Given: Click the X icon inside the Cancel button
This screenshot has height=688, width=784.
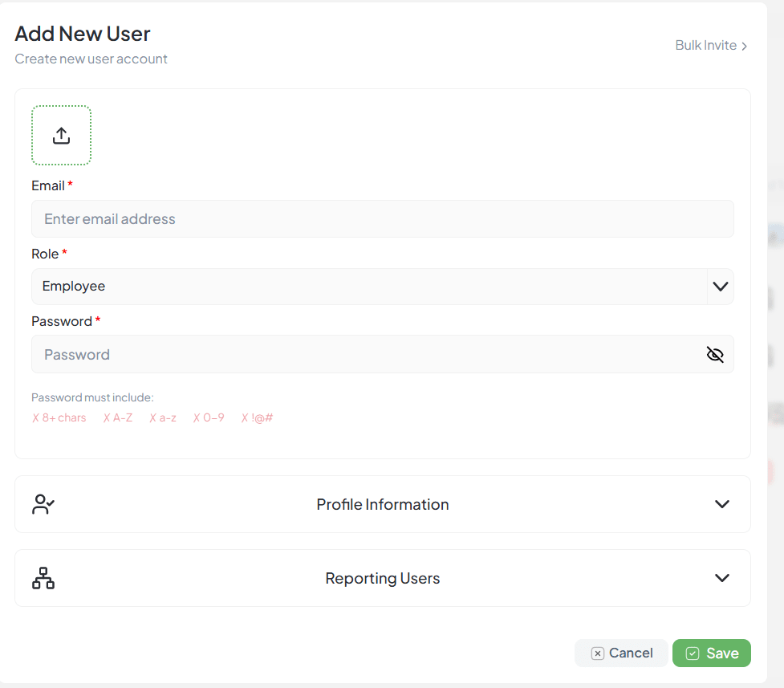Looking at the screenshot, I should [x=597, y=653].
